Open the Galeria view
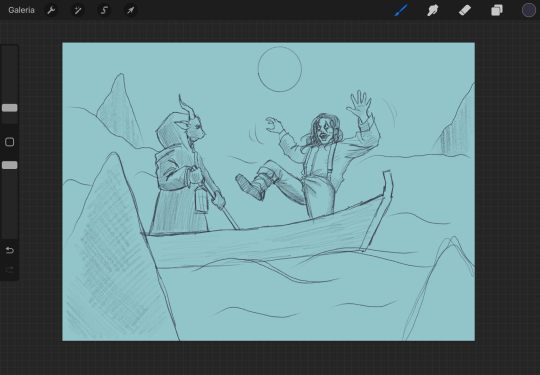The height and width of the screenshot is (375, 540). click(21, 10)
